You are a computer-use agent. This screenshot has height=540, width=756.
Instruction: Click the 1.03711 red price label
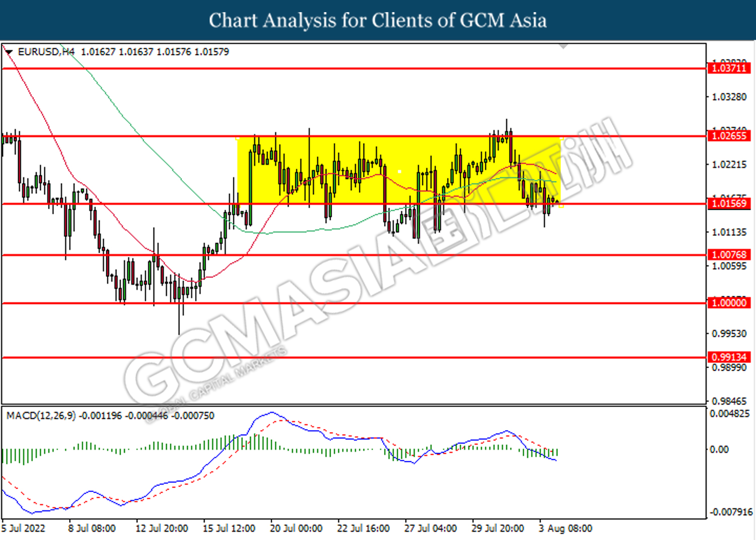(729, 68)
